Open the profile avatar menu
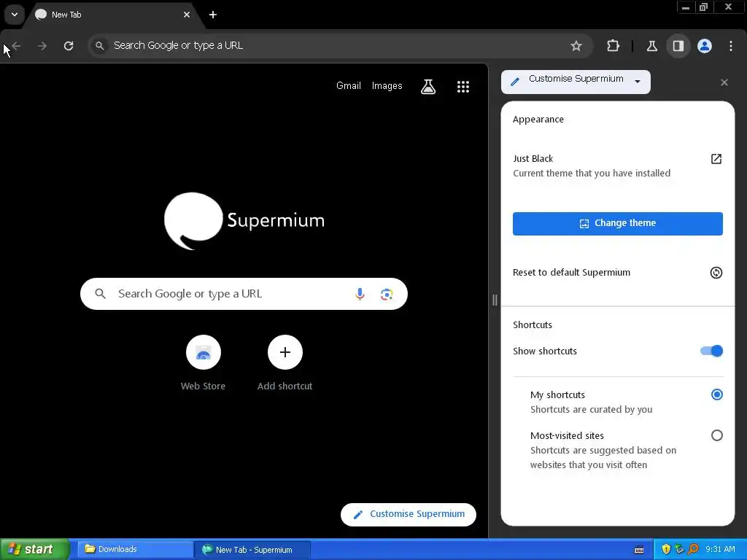 (x=705, y=46)
